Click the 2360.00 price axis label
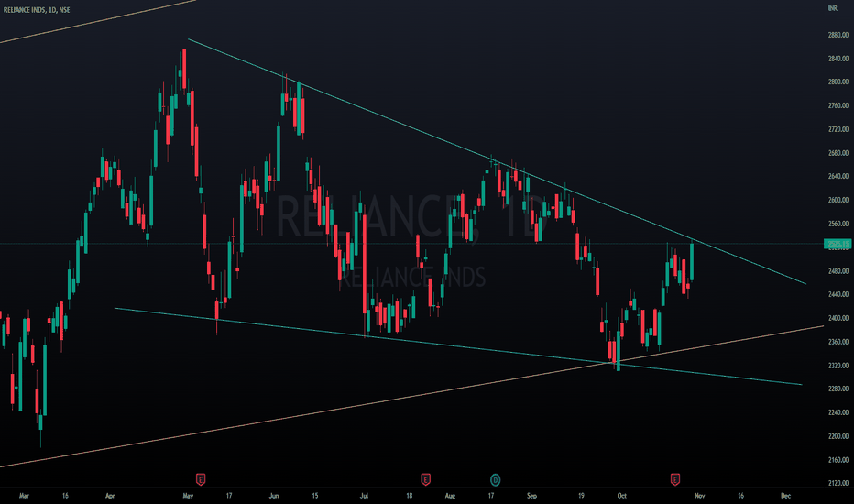854x504 pixels. [x=838, y=342]
